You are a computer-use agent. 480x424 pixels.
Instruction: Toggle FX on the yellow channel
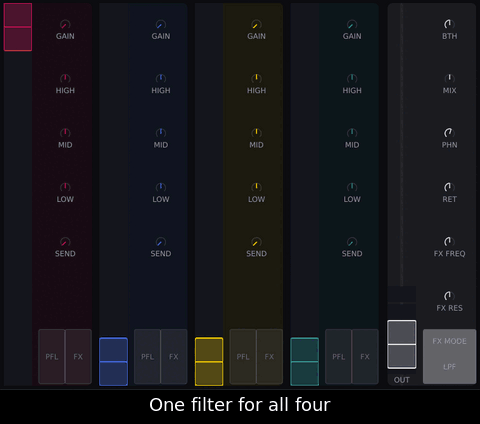coord(270,357)
